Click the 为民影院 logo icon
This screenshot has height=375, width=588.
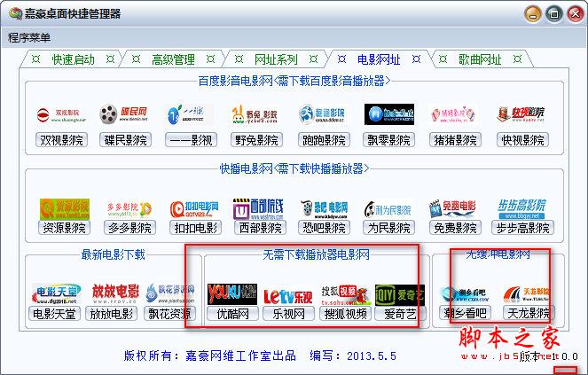click(x=388, y=209)
